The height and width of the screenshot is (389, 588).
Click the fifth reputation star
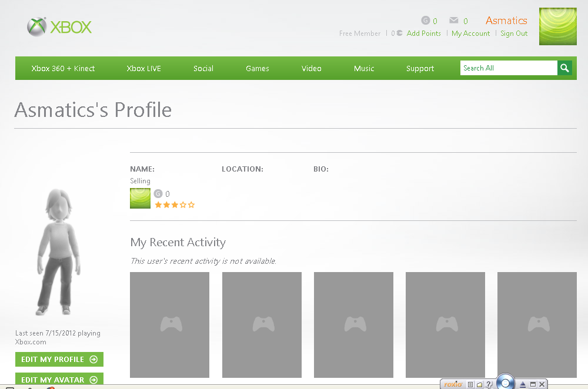click(191, 204)
